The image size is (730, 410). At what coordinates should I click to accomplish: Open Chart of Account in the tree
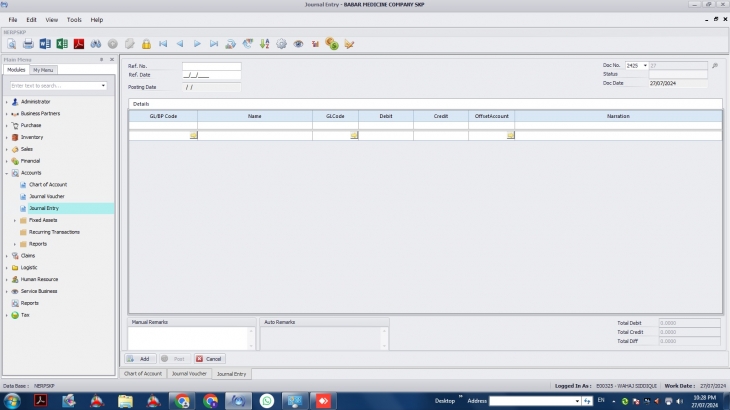click(x=48, y=185)
